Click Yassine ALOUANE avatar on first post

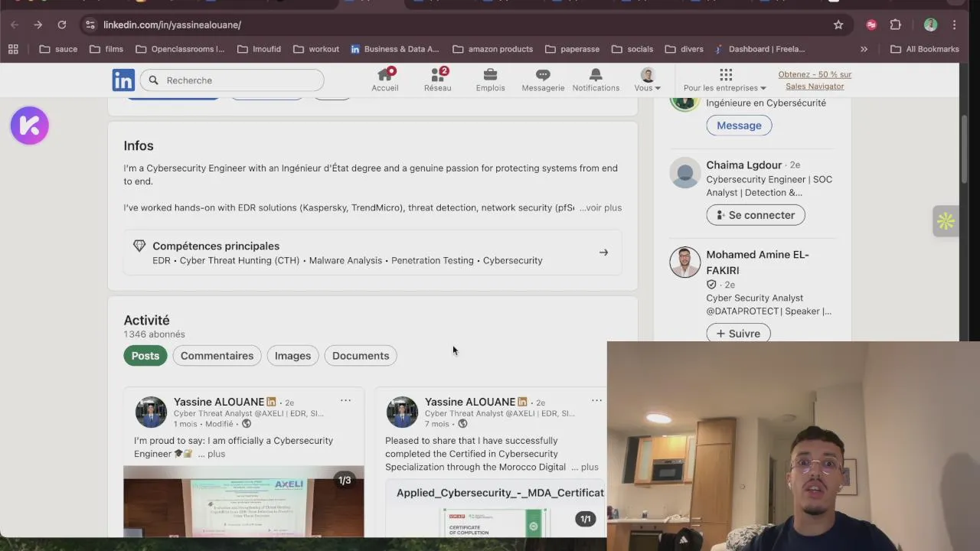[151, 412]
